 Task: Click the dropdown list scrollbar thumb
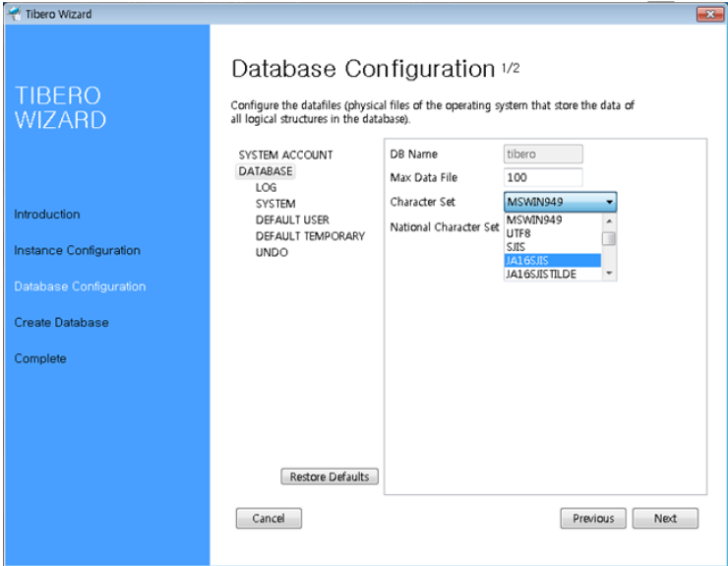[609, 239]
